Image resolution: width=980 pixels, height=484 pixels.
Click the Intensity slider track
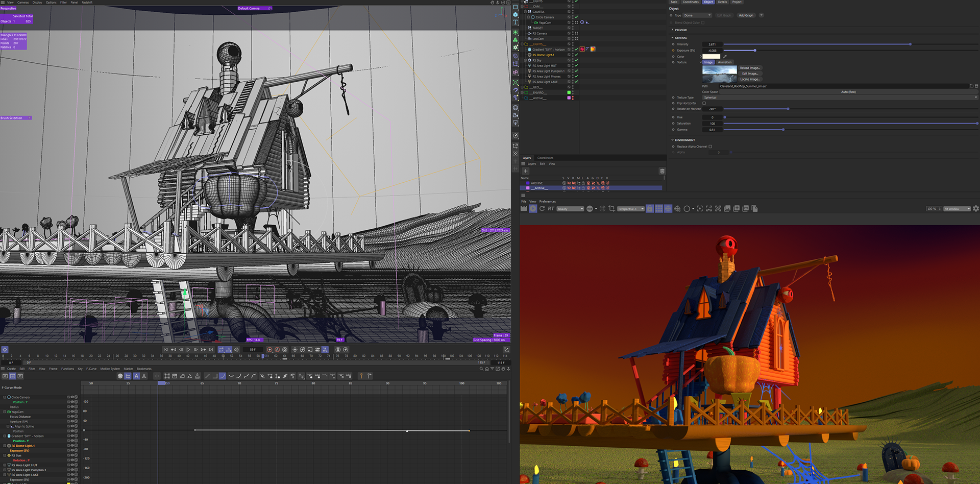coord(851,44)
